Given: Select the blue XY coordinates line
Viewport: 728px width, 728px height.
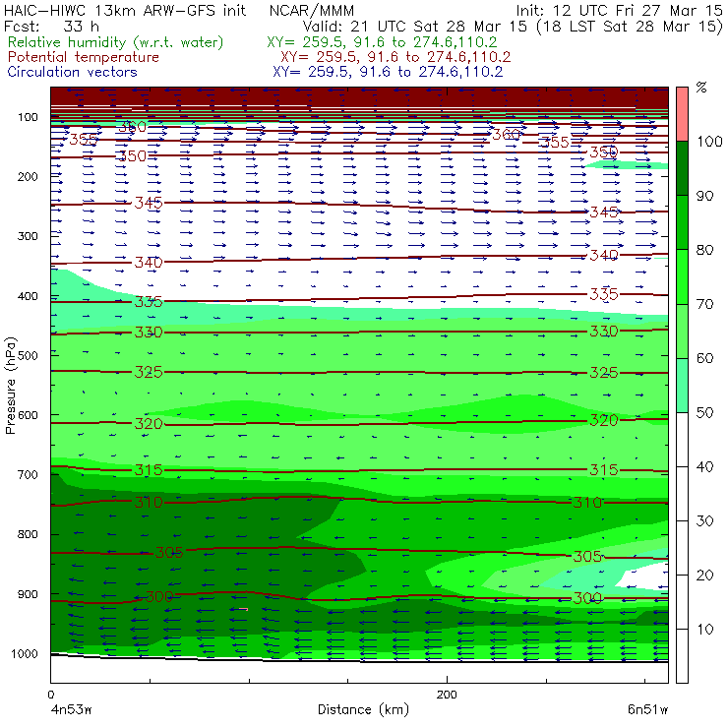Looking at the screenshot, I should tap(388, 72).
